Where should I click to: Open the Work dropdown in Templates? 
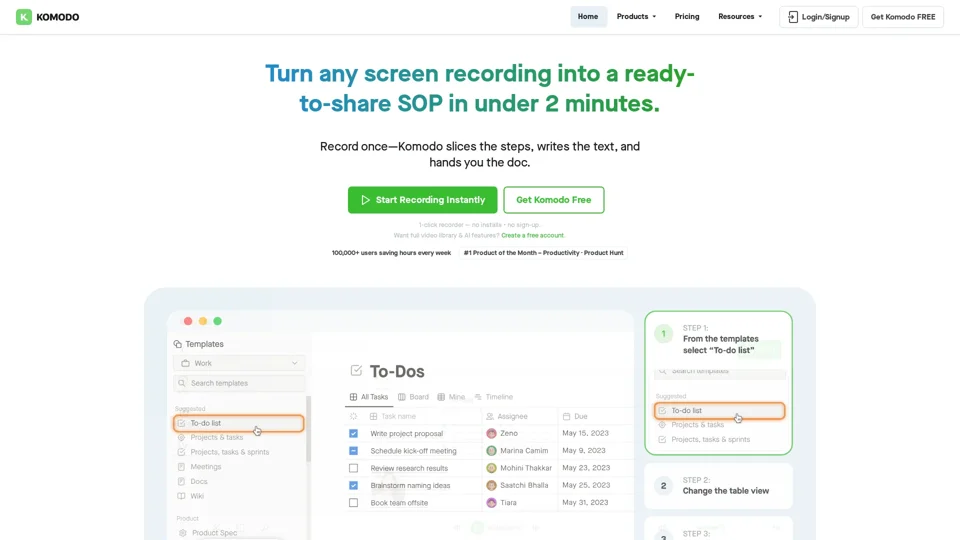click(239, 363)
